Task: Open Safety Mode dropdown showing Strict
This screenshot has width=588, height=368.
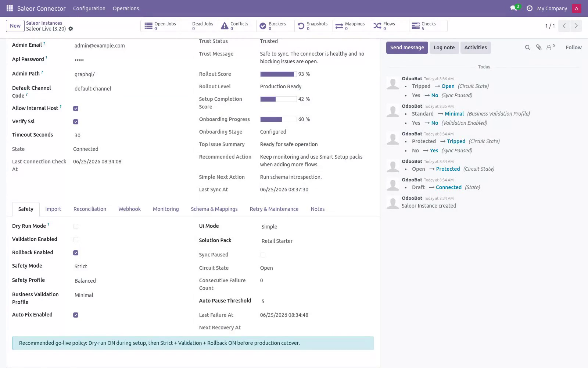Action: [x=130, y=266]
